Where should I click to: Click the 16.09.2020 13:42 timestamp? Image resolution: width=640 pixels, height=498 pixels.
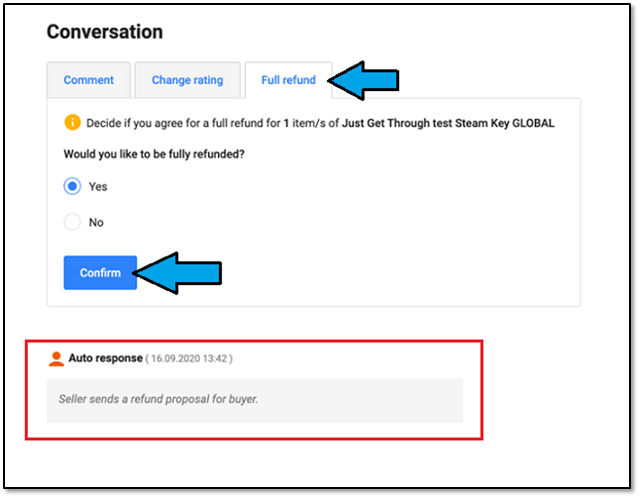[x=190, y=358]
